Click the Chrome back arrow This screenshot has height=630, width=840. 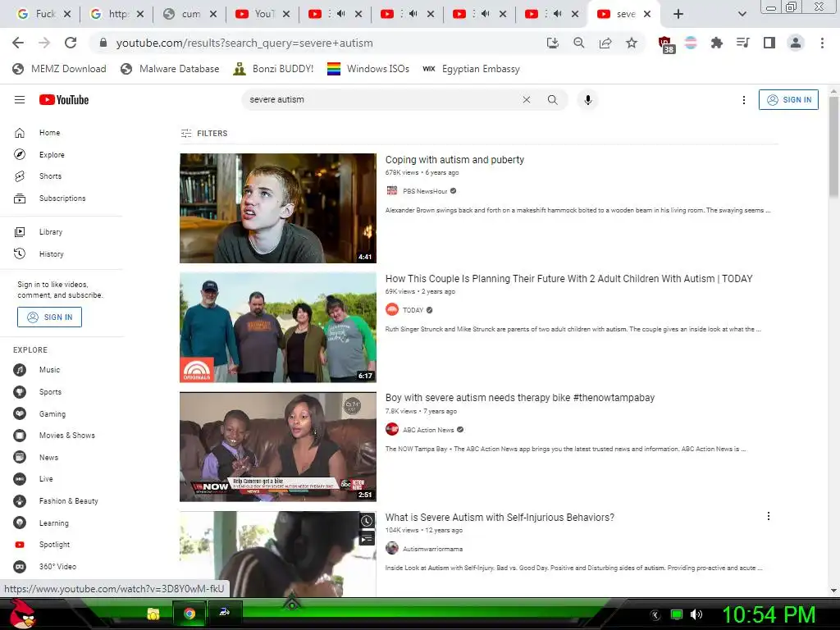18,43
